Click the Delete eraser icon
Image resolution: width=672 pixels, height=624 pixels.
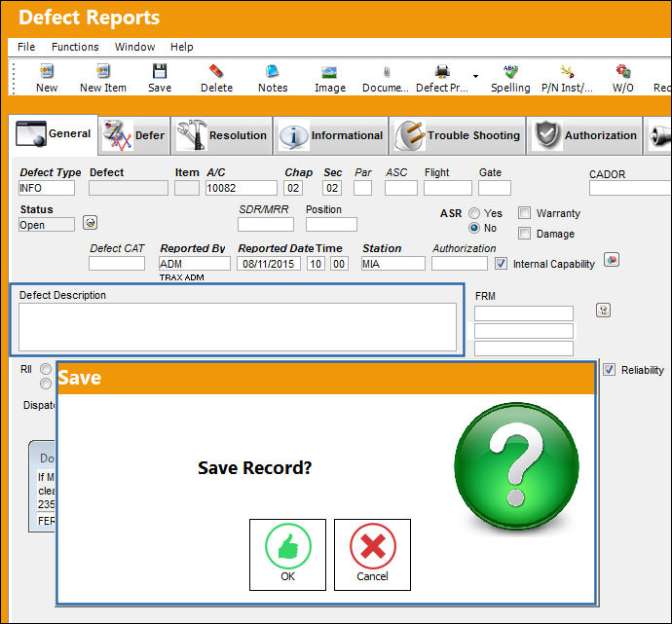[216, 71]
